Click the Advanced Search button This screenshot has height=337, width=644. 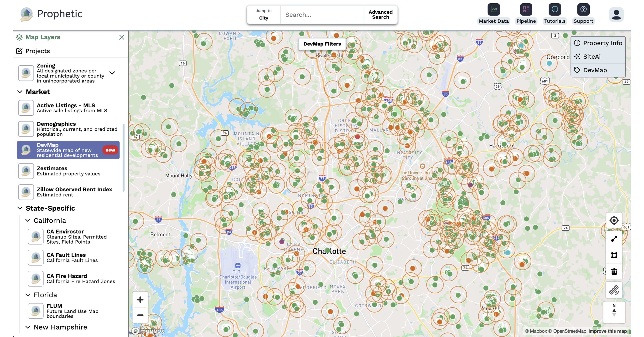click(380, 15)
